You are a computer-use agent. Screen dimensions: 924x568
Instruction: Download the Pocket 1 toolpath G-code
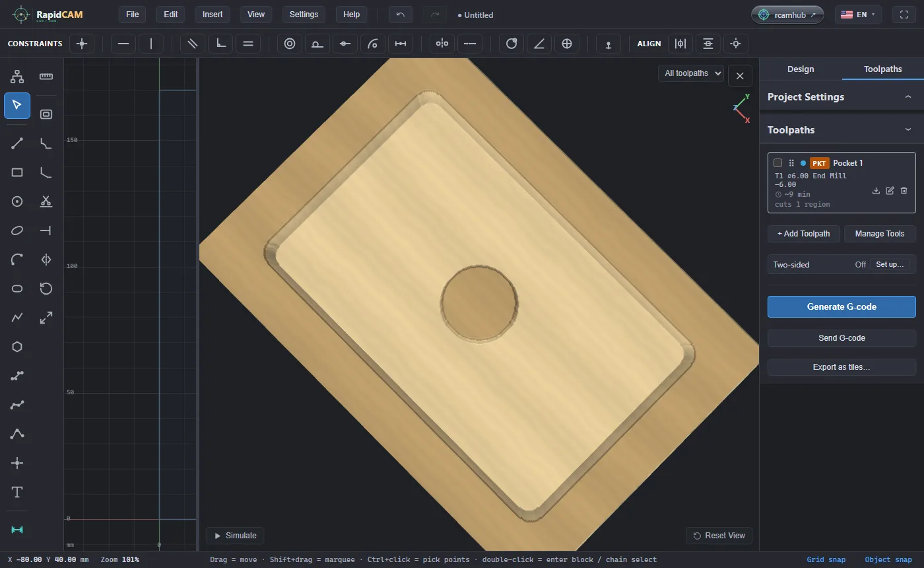coord(876,190)
